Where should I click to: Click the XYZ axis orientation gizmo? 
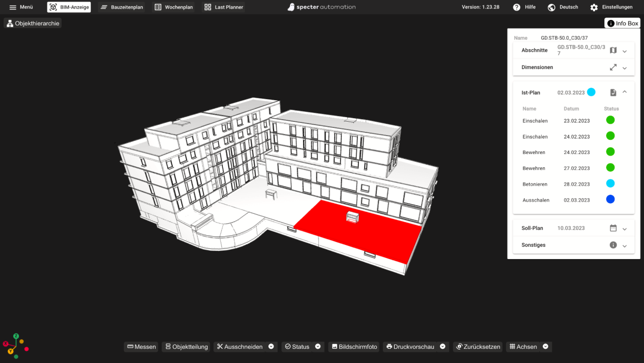(x=15, y=346)
